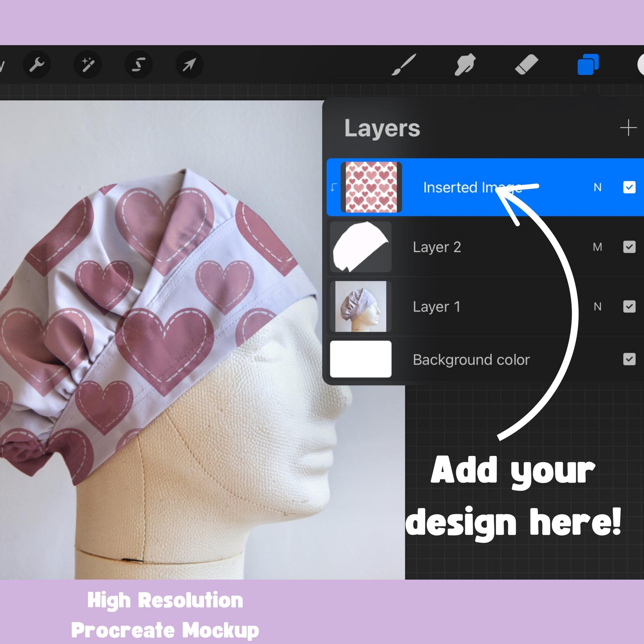Open the Background color settings row
This screenshot has width=644, height=644.
point(471,360)
